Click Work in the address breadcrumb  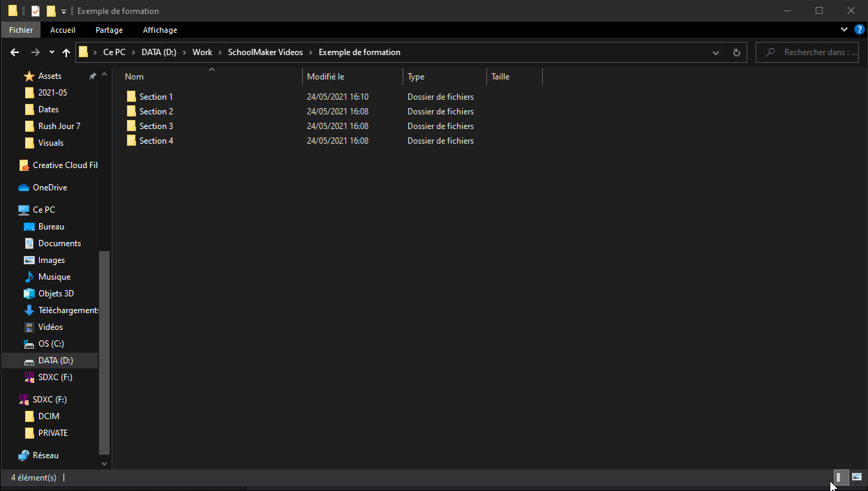(x=202, y=52)
